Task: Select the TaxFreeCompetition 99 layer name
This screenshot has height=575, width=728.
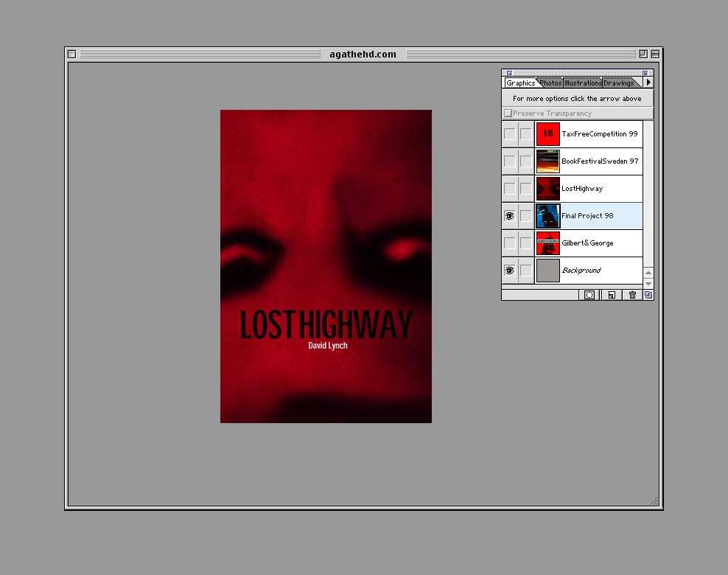Action: pyautogui.click(x=599, y=133)
